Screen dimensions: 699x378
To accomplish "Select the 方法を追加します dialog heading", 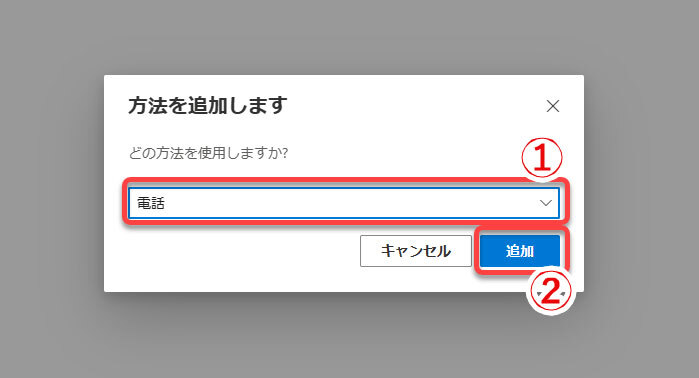I will tap(208, 106).
